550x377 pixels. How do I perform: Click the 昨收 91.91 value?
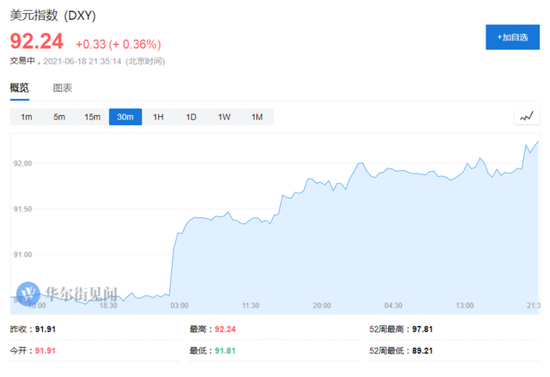[x=45, y=329]
